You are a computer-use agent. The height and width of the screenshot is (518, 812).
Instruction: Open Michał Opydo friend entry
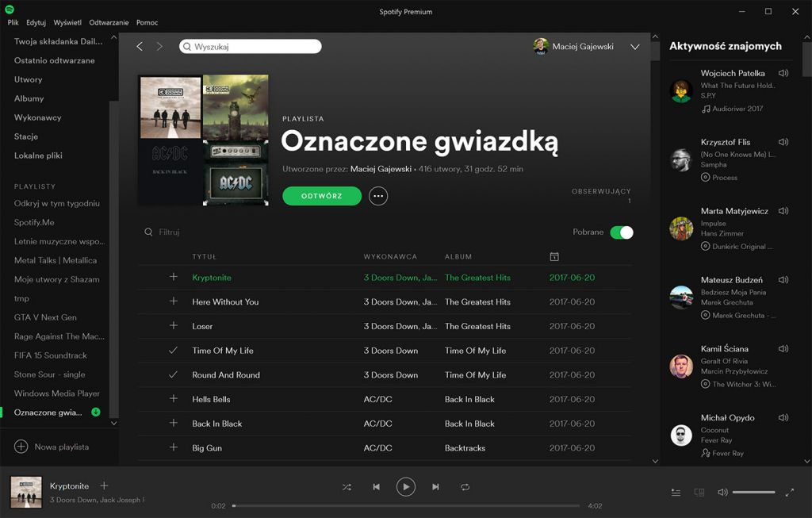(x=728, y=436)
